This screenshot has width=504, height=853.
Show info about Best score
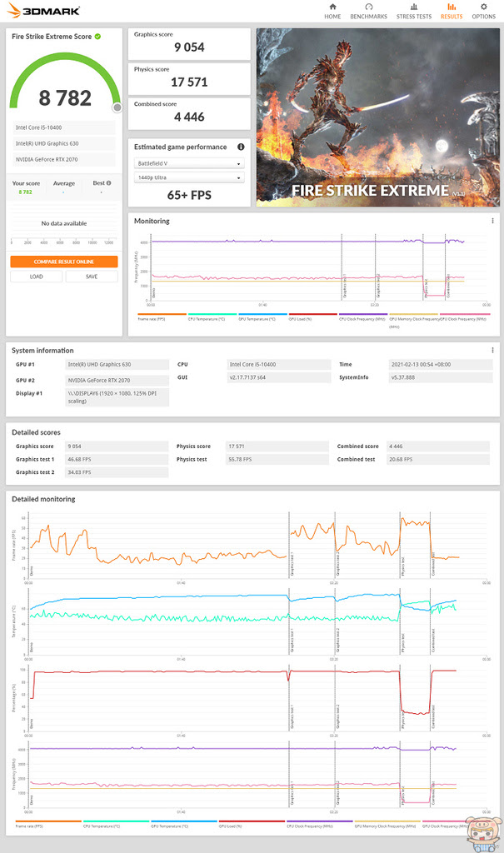click(109, 182)
